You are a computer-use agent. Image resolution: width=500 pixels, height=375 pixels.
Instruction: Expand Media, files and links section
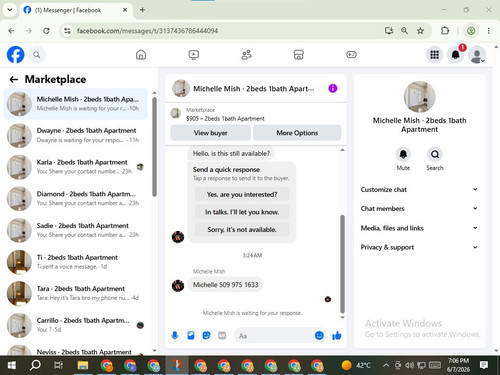click(419, 228)
